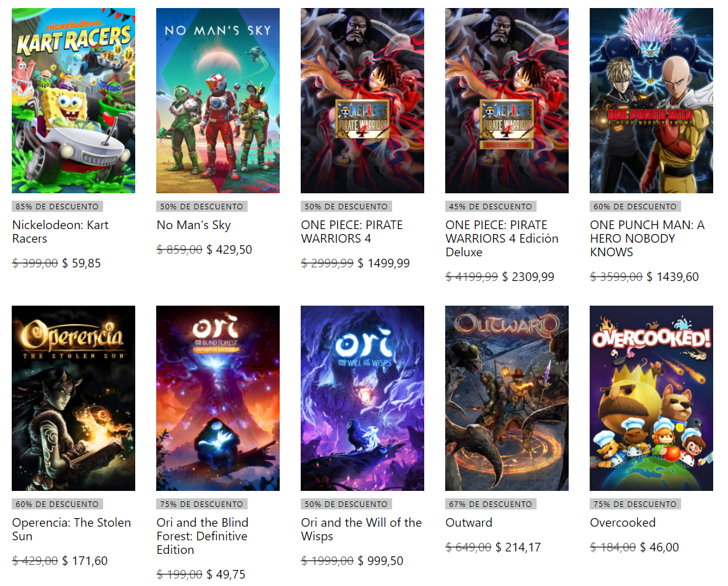
Task: Click the Operencia: The Stolen Sun title
Action: [x=72, y=529]
